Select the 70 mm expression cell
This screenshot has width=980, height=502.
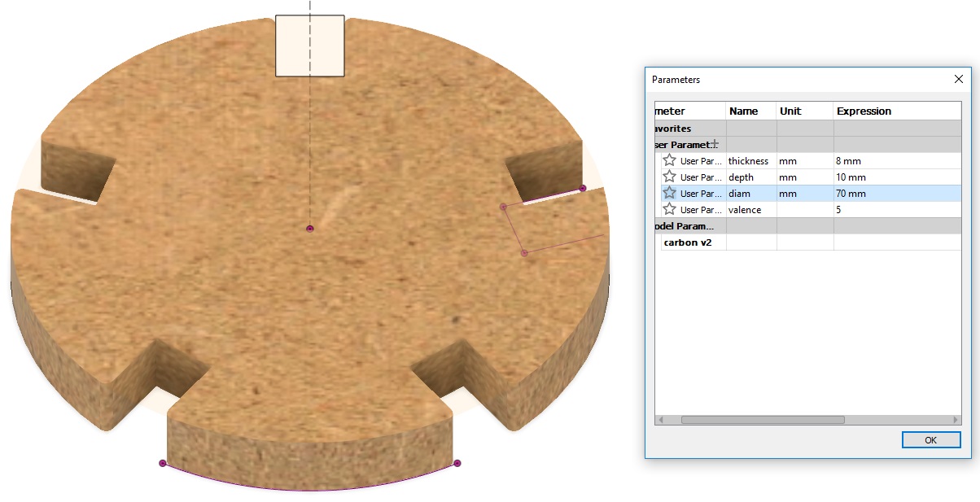898,194
